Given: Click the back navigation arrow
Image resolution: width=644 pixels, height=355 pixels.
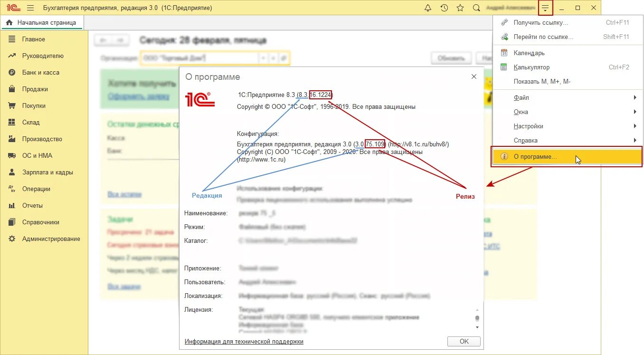Looking at the screenshot, I should coord(103,41).
